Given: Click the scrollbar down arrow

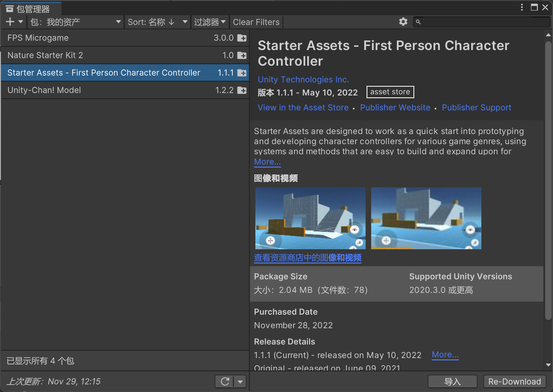Looking at the screenshot, I should [x=548, y=365].
